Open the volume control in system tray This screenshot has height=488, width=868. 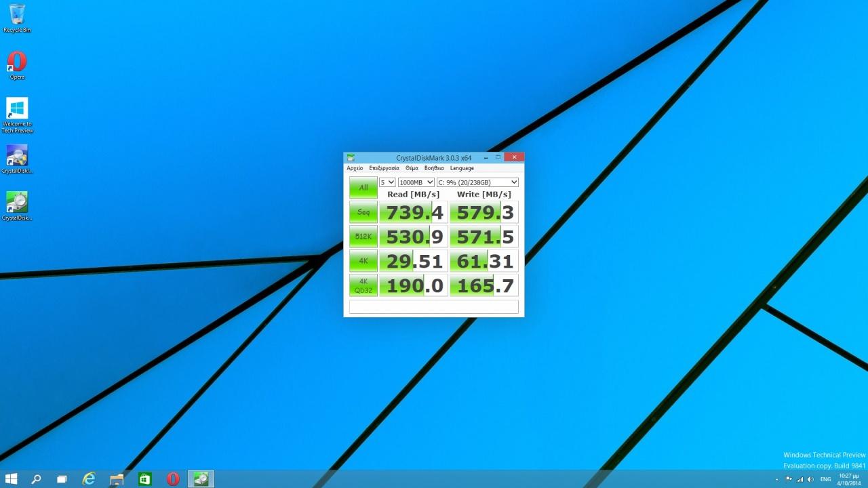[x=811, y=479]
